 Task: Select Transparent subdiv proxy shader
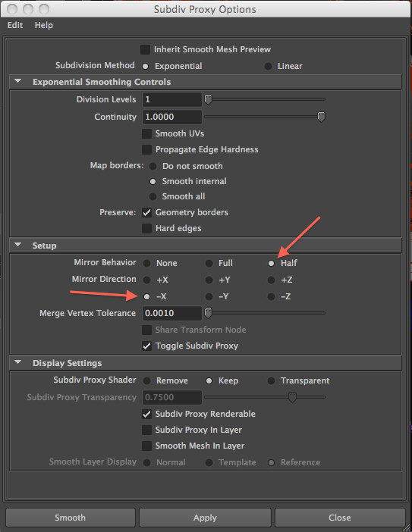[x=271, y=380]
